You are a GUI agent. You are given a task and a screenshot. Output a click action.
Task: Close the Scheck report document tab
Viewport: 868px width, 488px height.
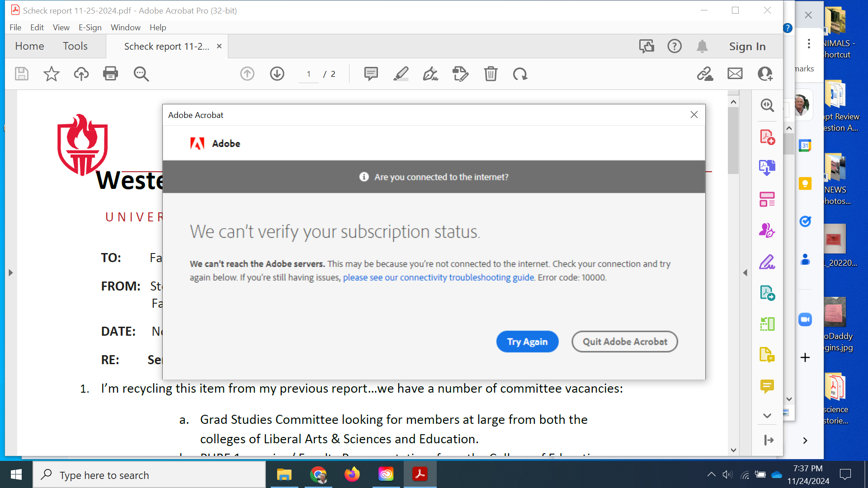pyautogui.click(x=219, y=46)
